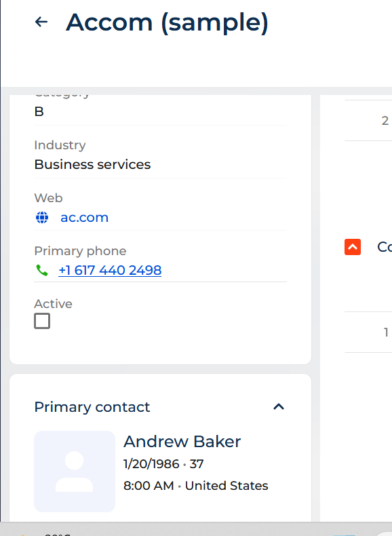Viewport: 392px width, 536px height.
Task: Click the 8:00 AM United States text
Action: pyautogui.click(x=196, y=486)
